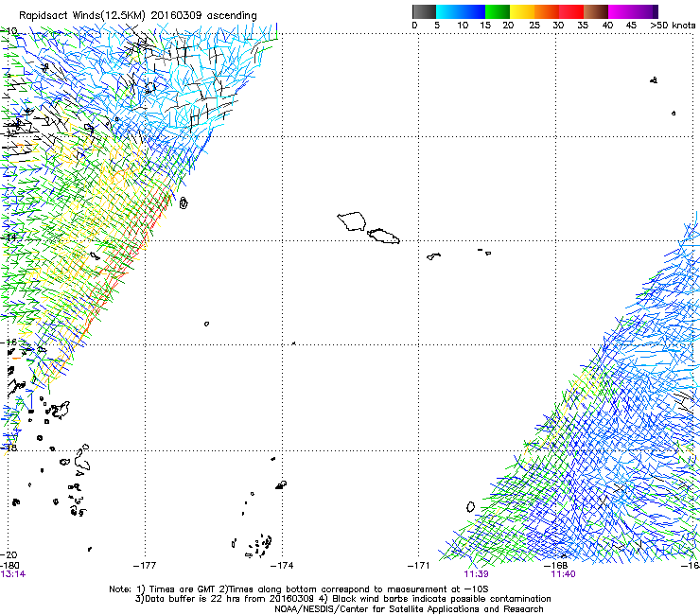Click the larger western Samoa island outline
700x615 pixels.
(x=352, y=221)
